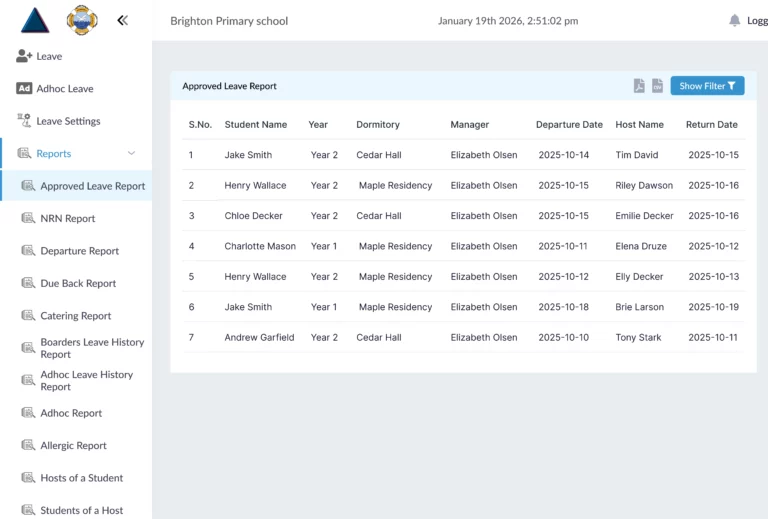This screenshot has width=768, height=519.
Task: Select Catering Report in sidebar
Action: (x=75, y=316)
